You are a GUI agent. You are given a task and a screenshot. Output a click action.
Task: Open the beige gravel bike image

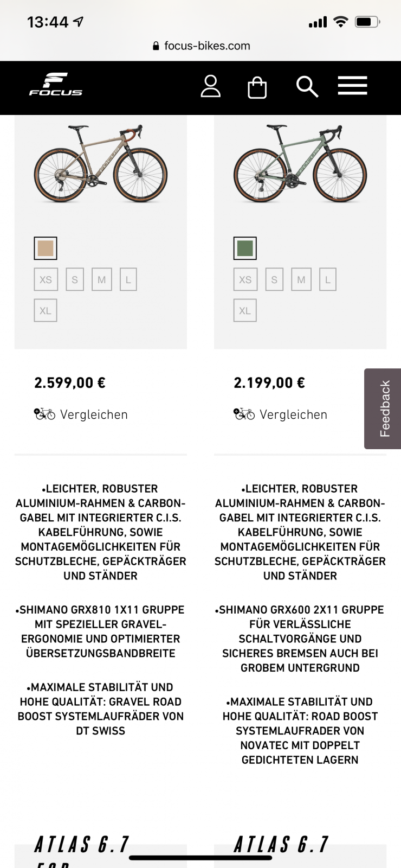tap(101, 164)
